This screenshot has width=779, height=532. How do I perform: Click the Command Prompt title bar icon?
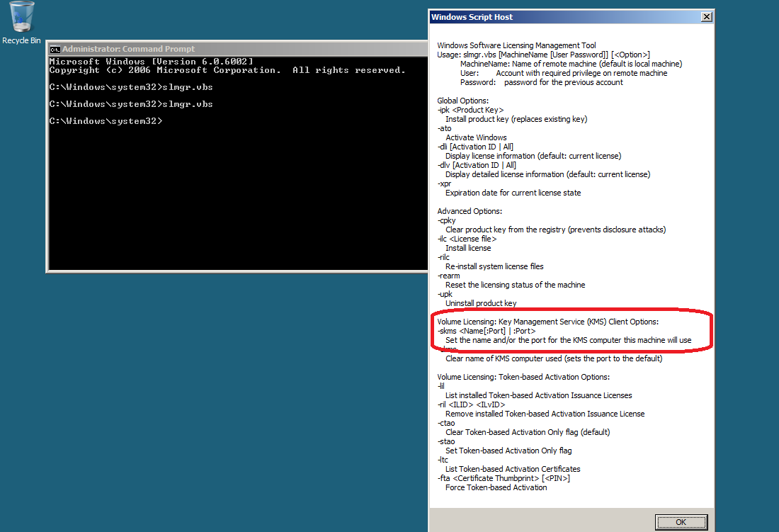[55, 49]
